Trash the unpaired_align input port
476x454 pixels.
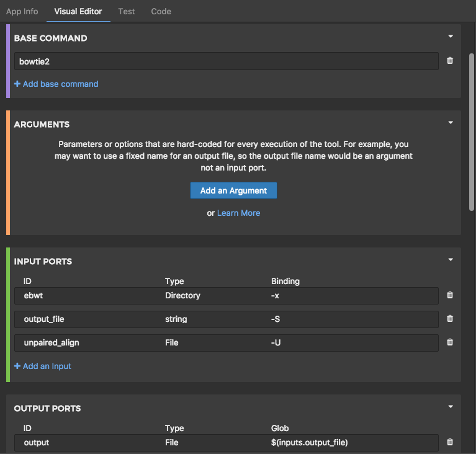(x=450, y=342)
